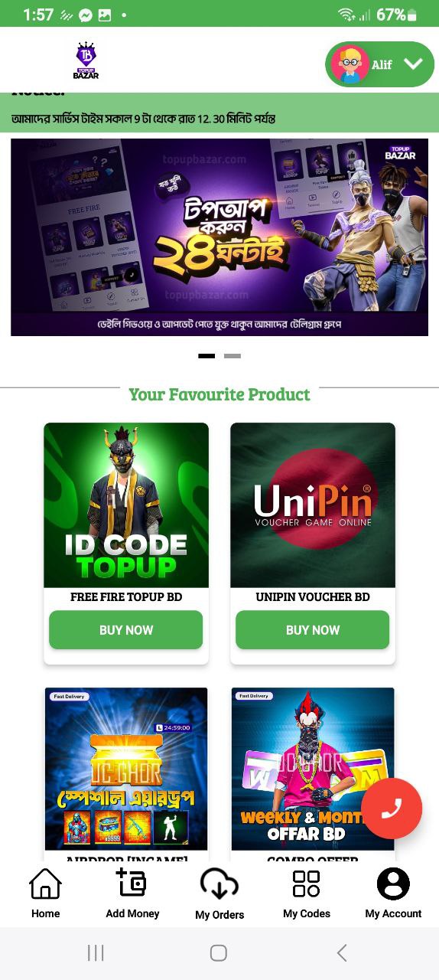This screenshot has height=980, width=439.
Task: Open My Orders cloud download icon
Action: [x=219, y=885]
